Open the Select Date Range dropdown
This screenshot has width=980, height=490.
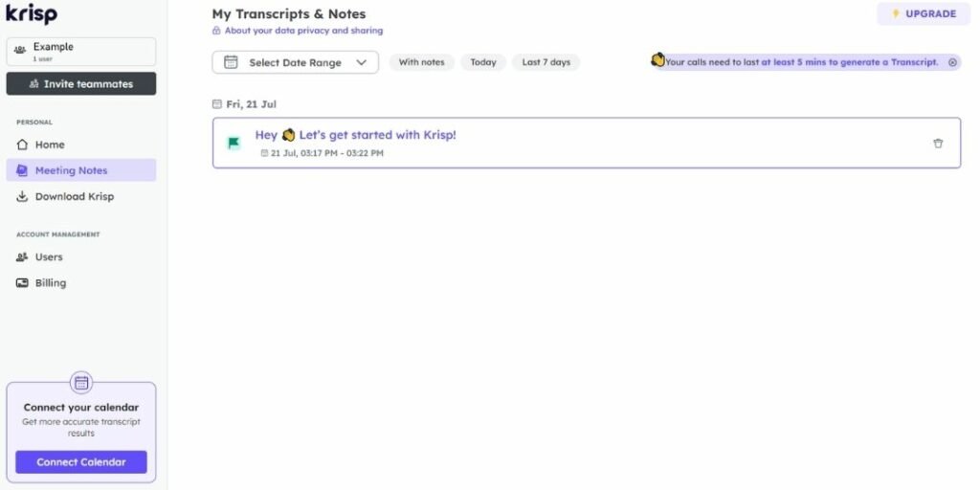[295, 62]
